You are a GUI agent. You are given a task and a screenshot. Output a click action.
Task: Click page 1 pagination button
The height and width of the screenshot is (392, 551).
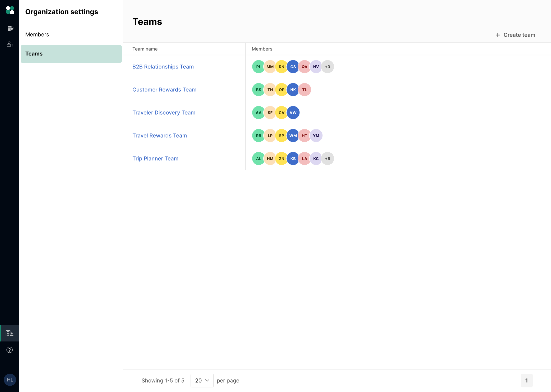click(x=526, y=381)
